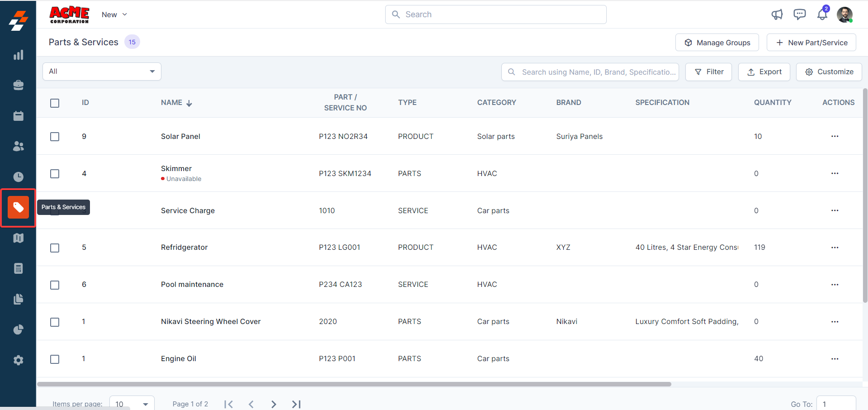The image size is (868, 410).
Task: Open the New dropdown beside the logo
Action: coord(114,14)
